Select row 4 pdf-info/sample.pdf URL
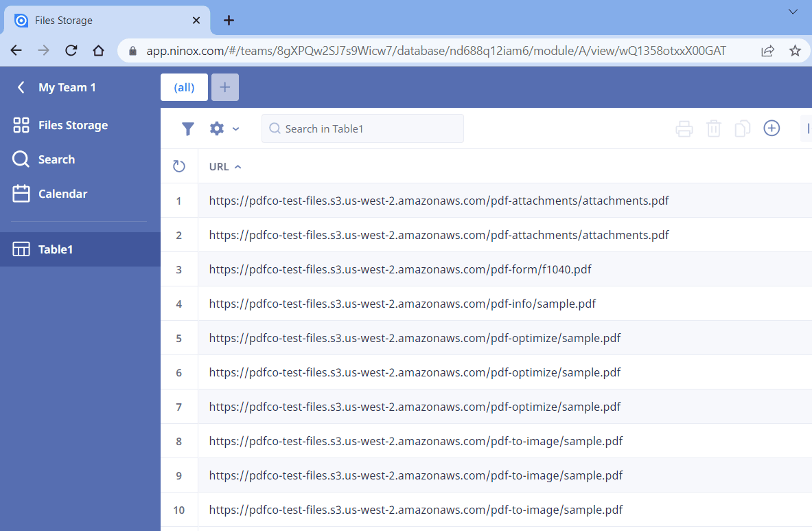This screenshot has height=531, width=812. (402, 304)
